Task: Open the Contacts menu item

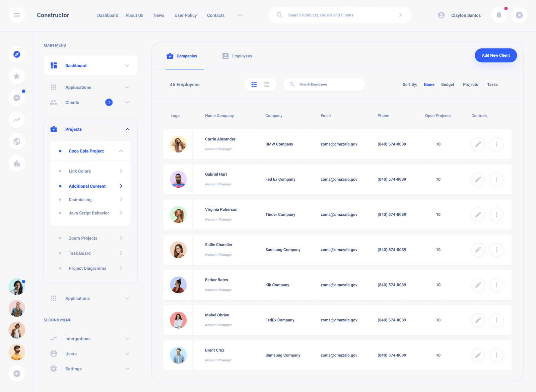Action: coord(216,15)
